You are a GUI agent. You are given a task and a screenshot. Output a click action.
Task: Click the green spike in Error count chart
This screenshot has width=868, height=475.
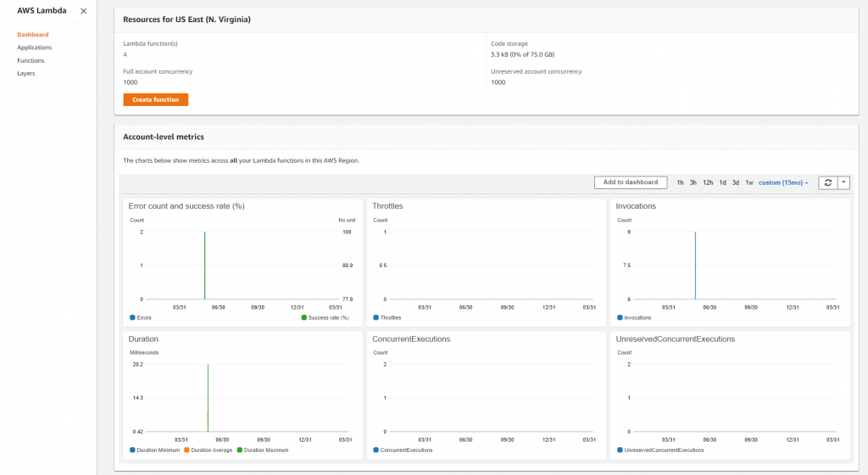(205, 265)
